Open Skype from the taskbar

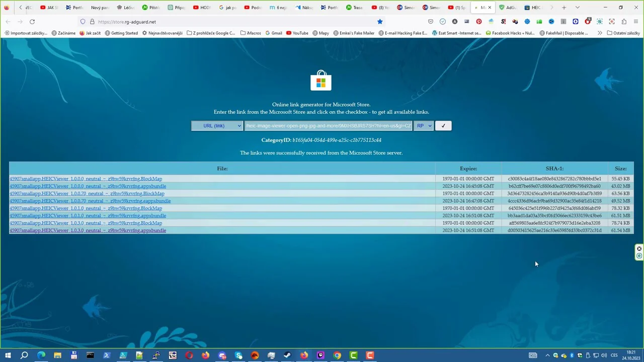tap(238, 355)
